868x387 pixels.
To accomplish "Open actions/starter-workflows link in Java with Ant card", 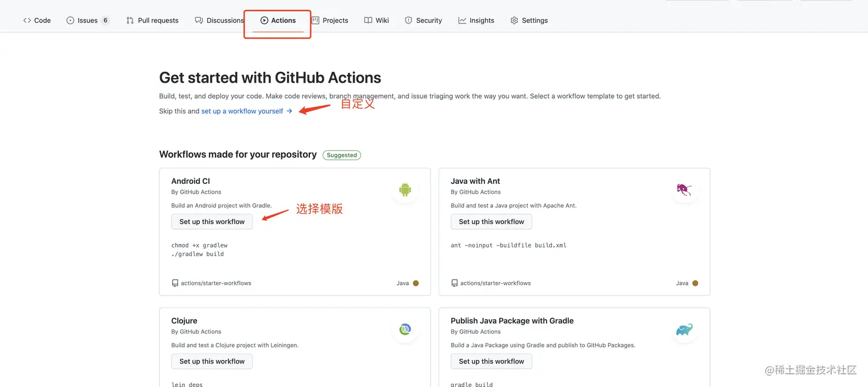I will 495,283.
